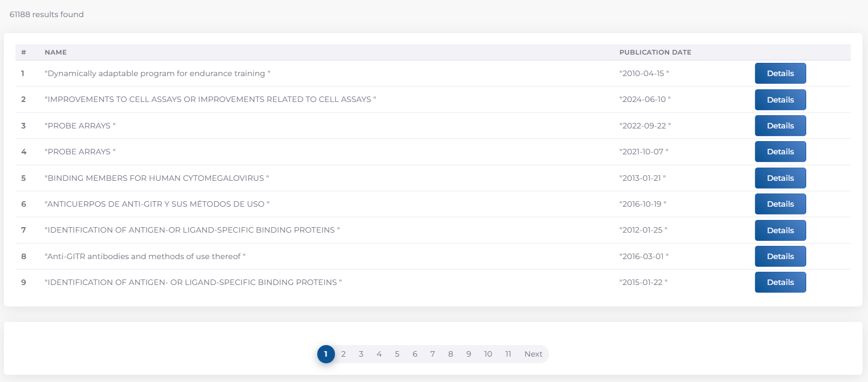Select the current page 1 indicator
868x382 pixels.
pyautogui.click(x=326, y=354)
